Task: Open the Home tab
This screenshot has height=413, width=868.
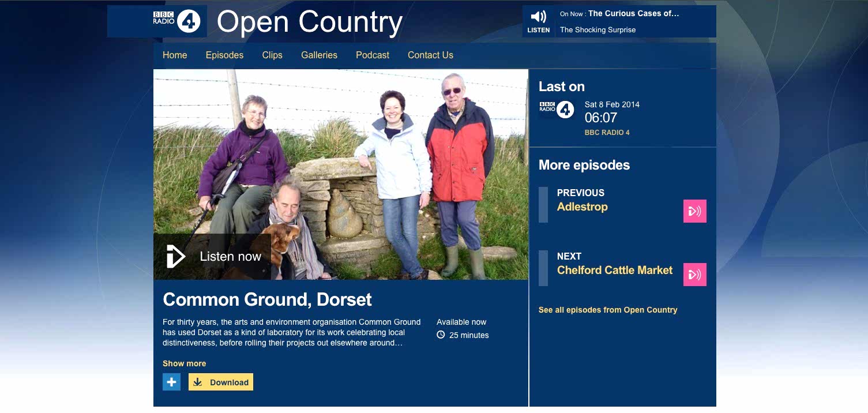Action: pyautogui.click(x=175, y=55)
